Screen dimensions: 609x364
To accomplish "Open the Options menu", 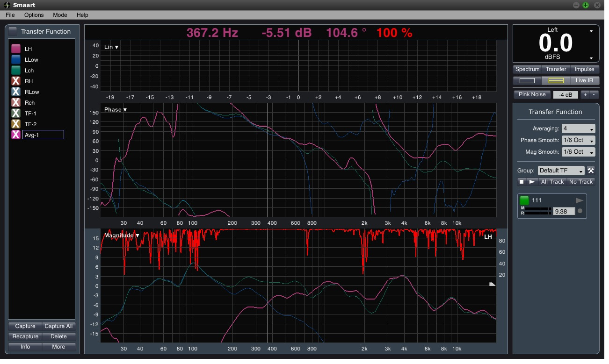I will point(34,15).
